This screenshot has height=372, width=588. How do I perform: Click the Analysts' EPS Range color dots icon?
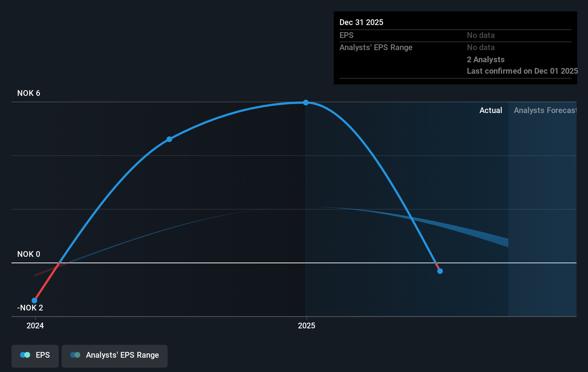(x=75, y=355)
